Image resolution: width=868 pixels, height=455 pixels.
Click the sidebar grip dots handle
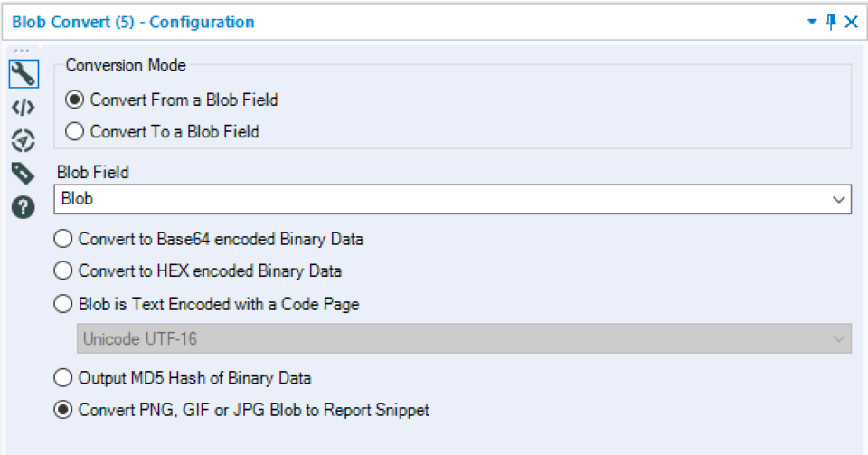click(23, 52)
